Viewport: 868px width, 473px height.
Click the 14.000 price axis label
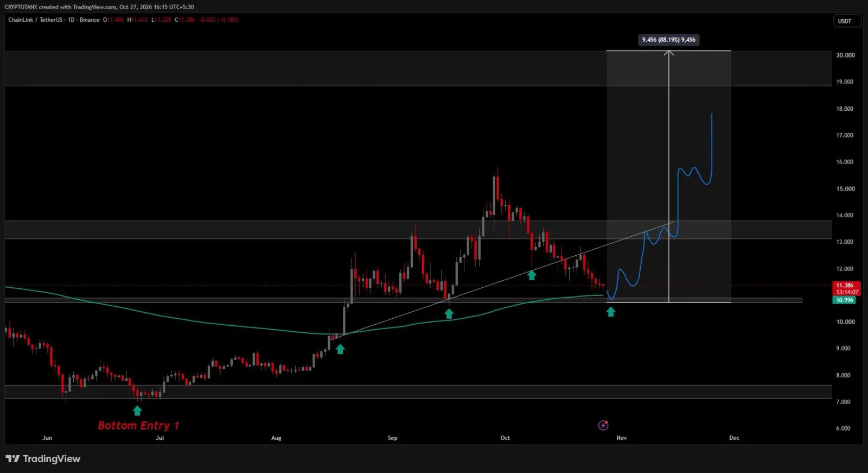[845, 216]
